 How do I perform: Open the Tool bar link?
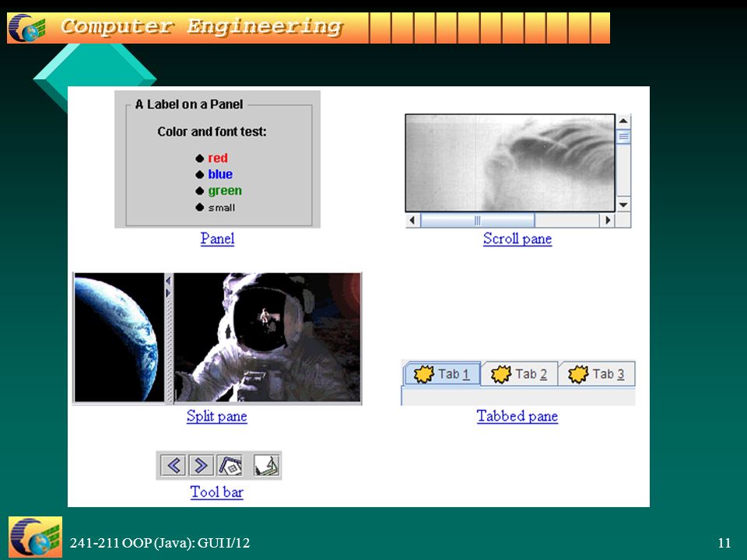pos(217,492)
